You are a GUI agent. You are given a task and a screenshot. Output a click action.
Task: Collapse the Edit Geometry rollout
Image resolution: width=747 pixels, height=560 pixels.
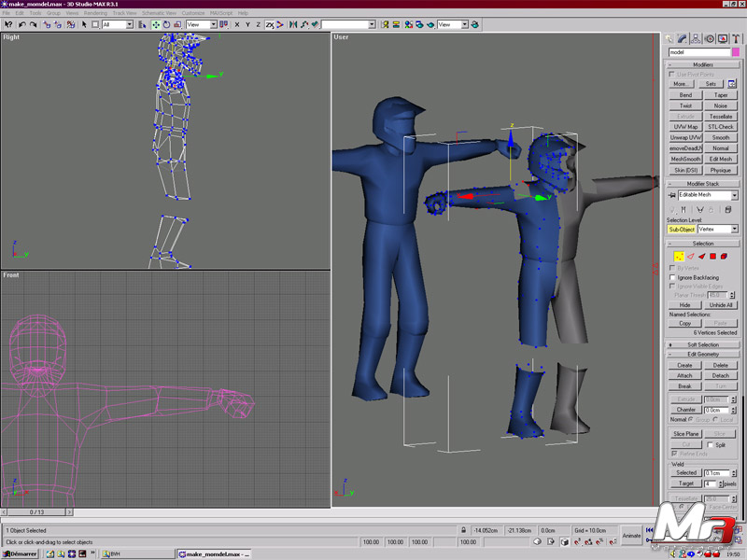point(703,354)
